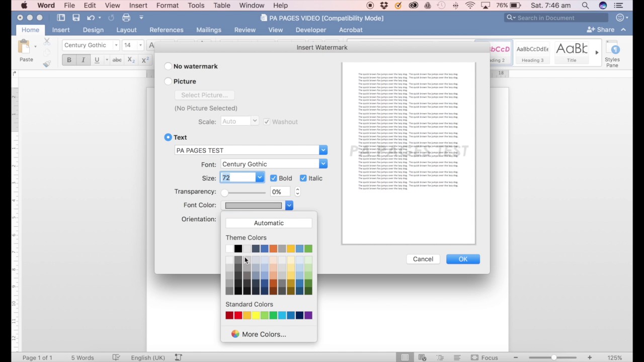This screenshot has height=362, width=644.
Task: Click the Save icon in title bar
Action: [x=76, y=18]
